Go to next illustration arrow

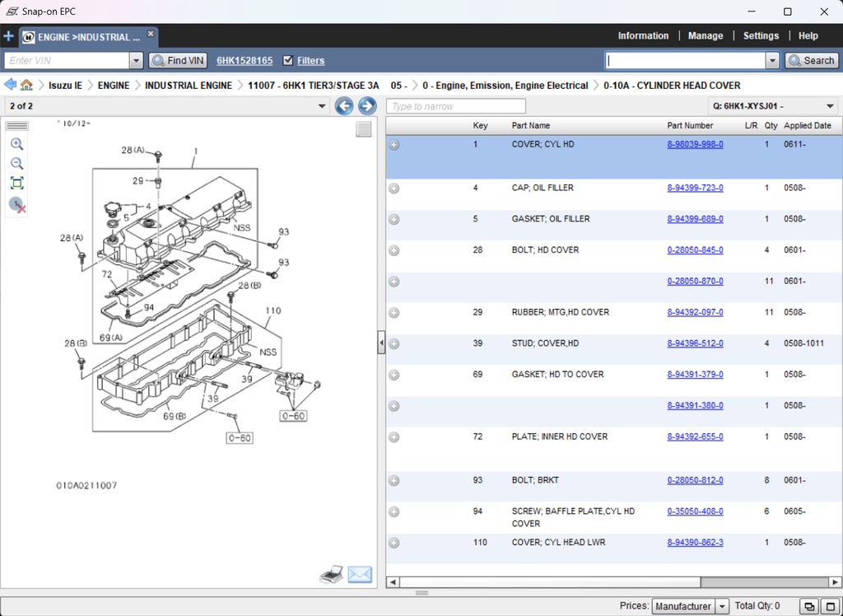pyautogui.click(x=367, y=106)
